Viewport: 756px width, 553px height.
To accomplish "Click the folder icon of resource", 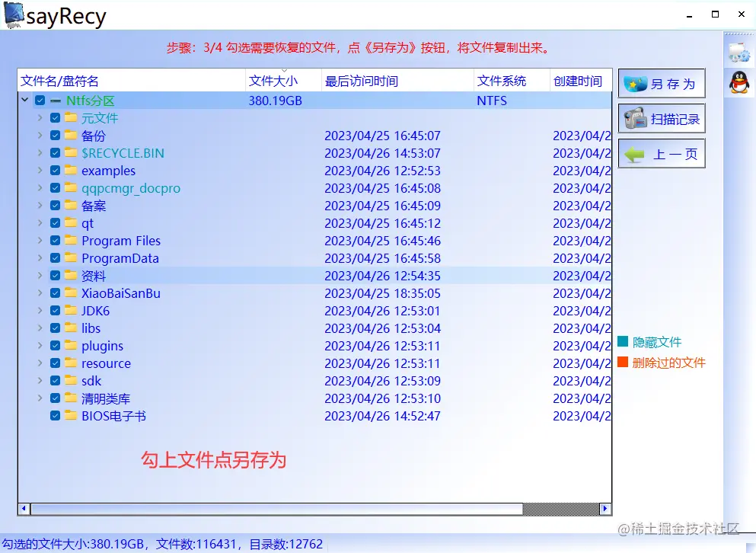I will [x=71, y=363].
